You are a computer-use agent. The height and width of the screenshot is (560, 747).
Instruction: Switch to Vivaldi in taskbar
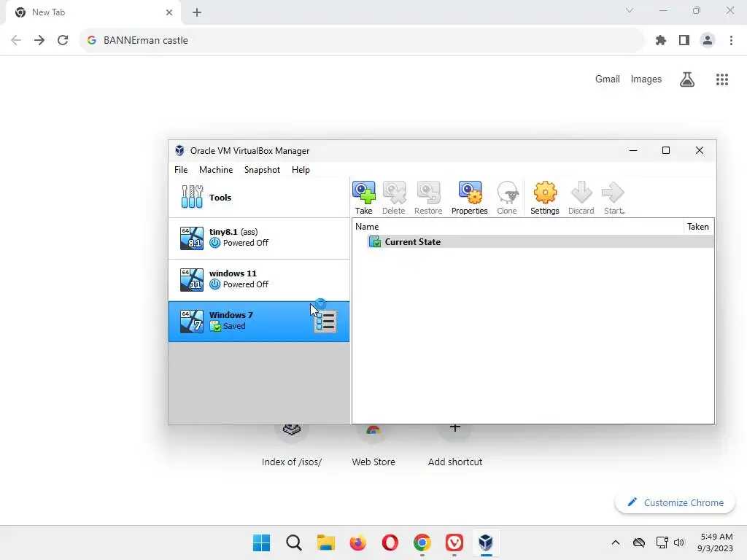(x=454, y=542)
